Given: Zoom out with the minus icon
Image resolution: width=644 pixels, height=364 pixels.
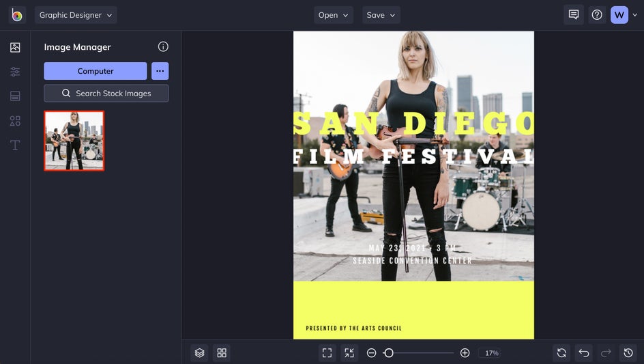Looking at the screenshot, I should [x=371, y=353].
